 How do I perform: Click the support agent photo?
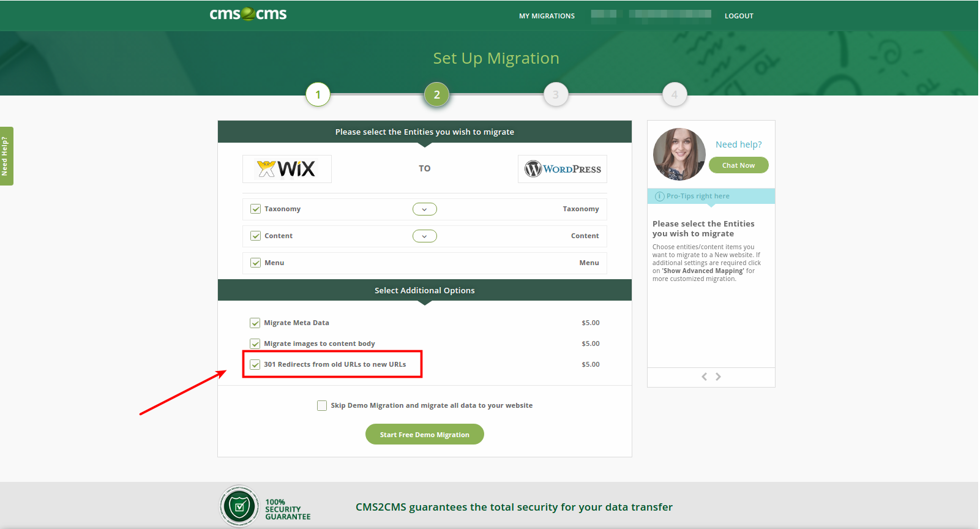[x=679, y=154]
